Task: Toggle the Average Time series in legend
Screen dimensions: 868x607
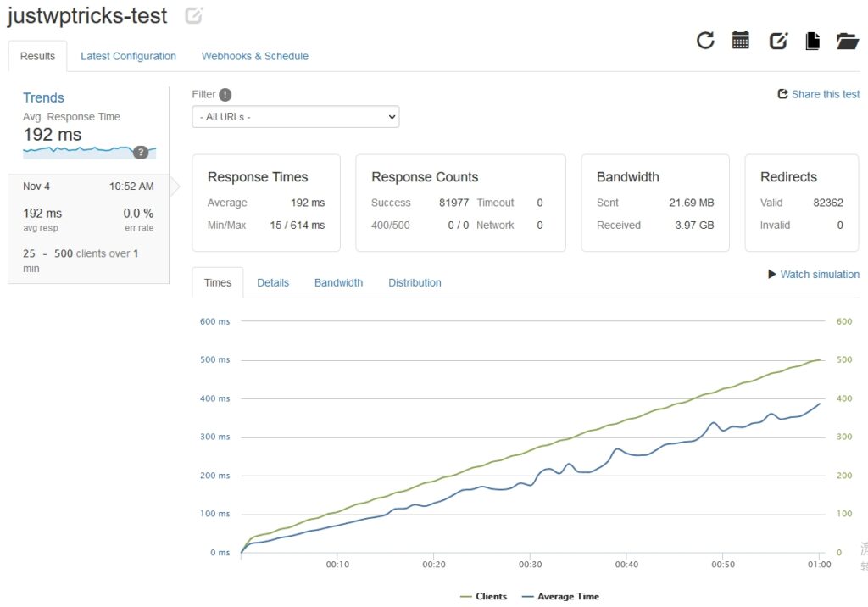Action: [x=559, y=596]
